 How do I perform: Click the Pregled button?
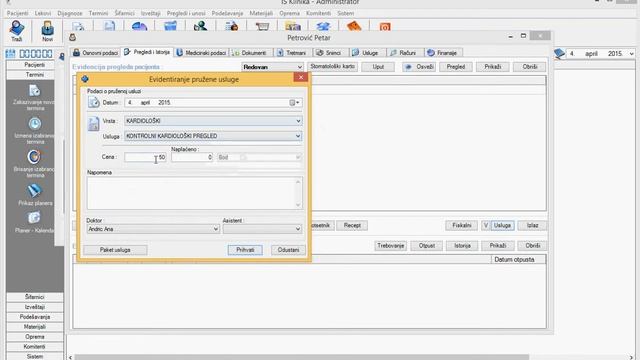[x=456, y=67]
